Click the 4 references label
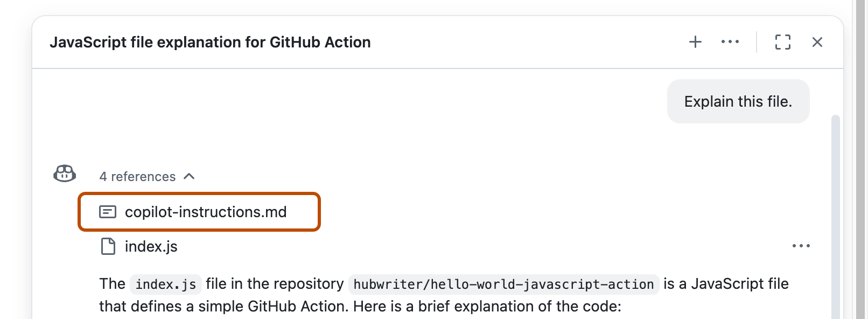The image size is (868, 319). (x=137, y=176)
